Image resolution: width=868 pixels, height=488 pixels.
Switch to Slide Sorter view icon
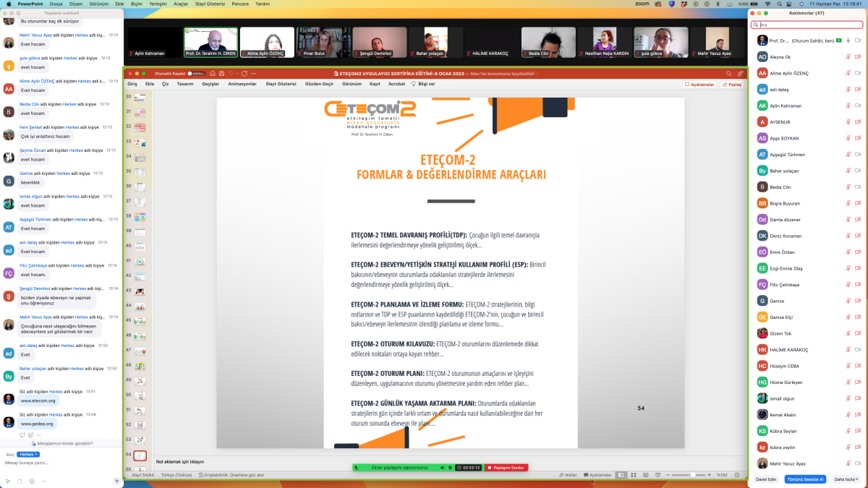[x=634, y=475]
